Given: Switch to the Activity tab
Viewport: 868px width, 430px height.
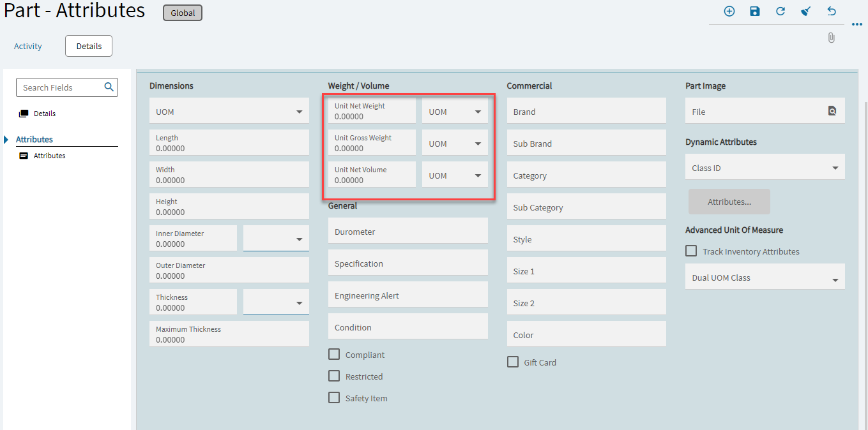Looking at the screenshot, I should (x=28, y=46).
